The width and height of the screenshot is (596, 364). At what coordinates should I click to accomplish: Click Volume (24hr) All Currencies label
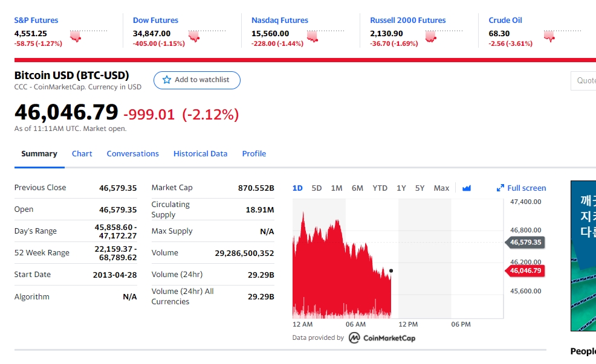[x=183, y=296]
